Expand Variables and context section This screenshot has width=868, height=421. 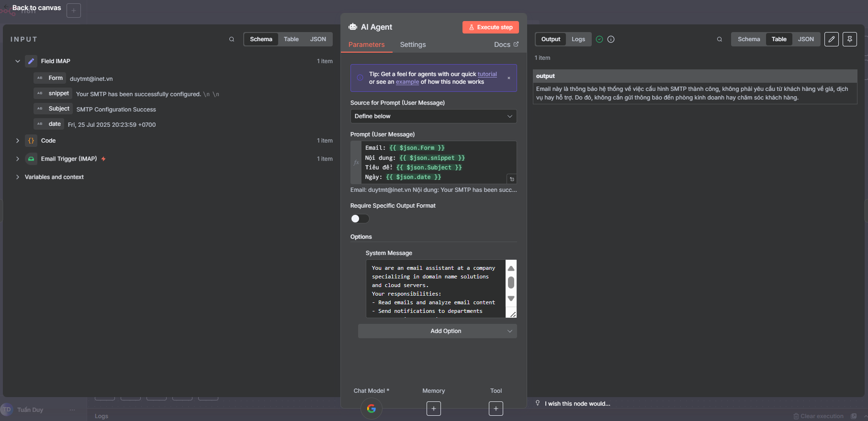pyautogui.click(x=18, y=177)
